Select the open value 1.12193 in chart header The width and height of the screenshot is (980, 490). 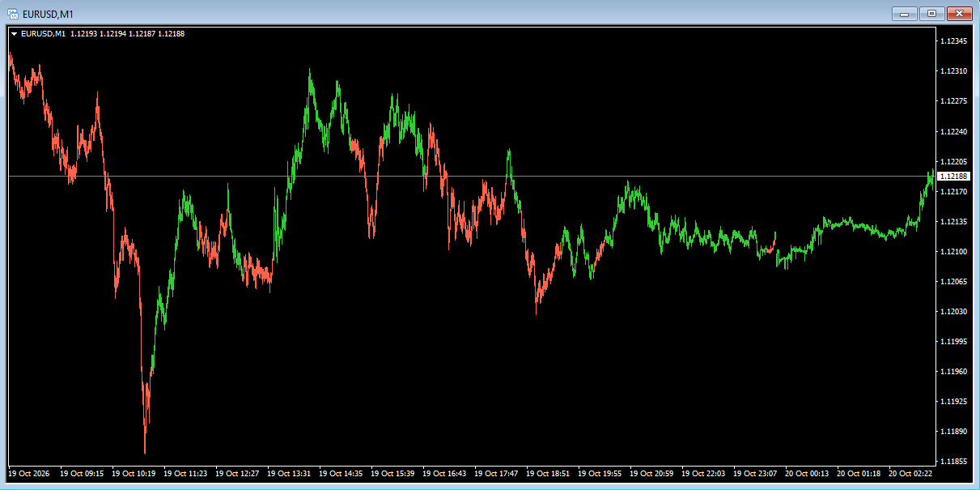[83, 34]
